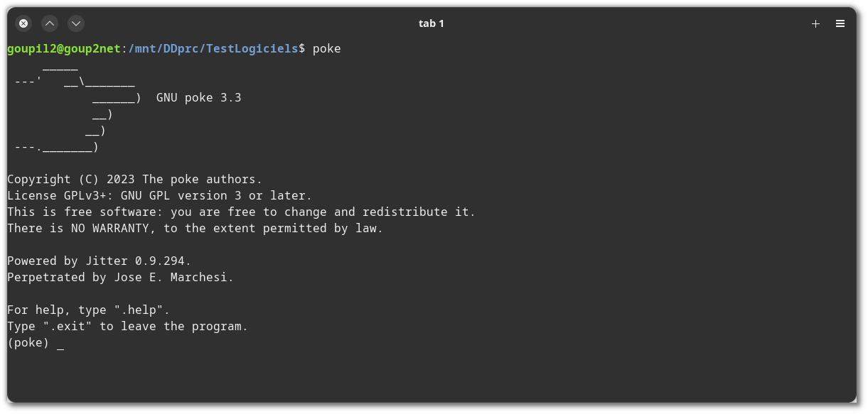
Task: Click the /mnt/DDprc/TestLogiciels path in prompt
Action: (213, 49)
